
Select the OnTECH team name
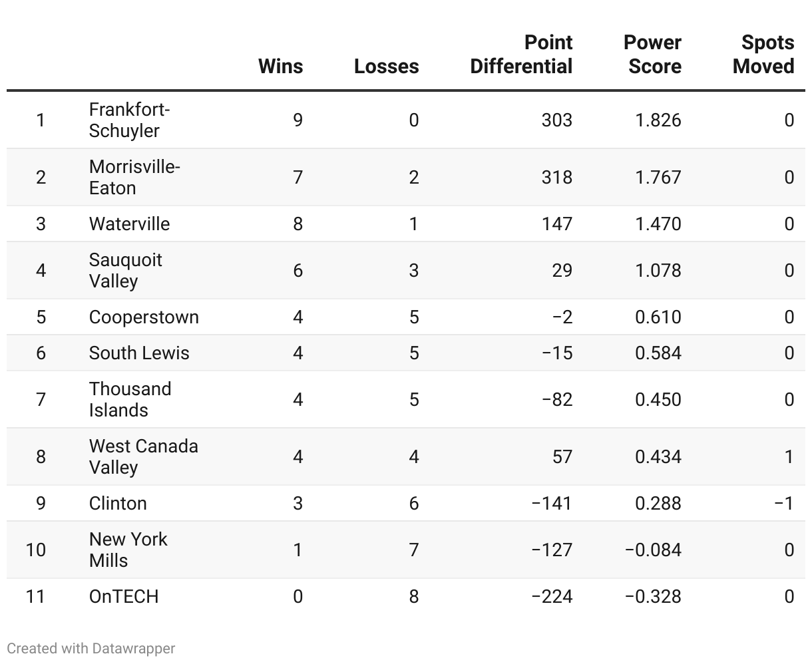[x=124, y=596]
